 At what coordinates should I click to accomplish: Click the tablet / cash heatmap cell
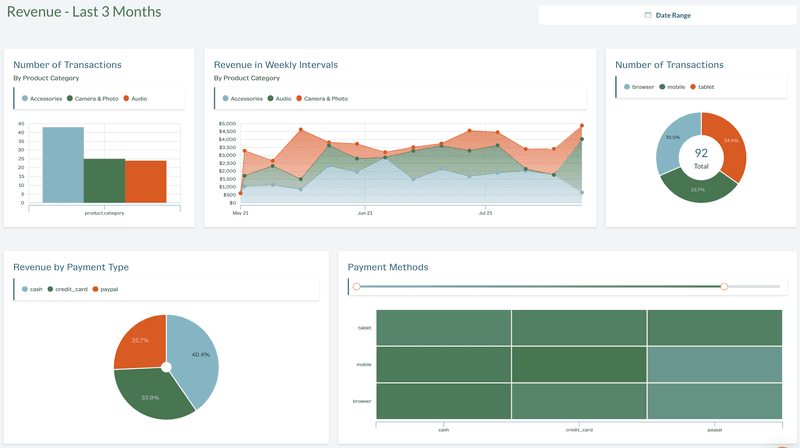tap(444, 328)
